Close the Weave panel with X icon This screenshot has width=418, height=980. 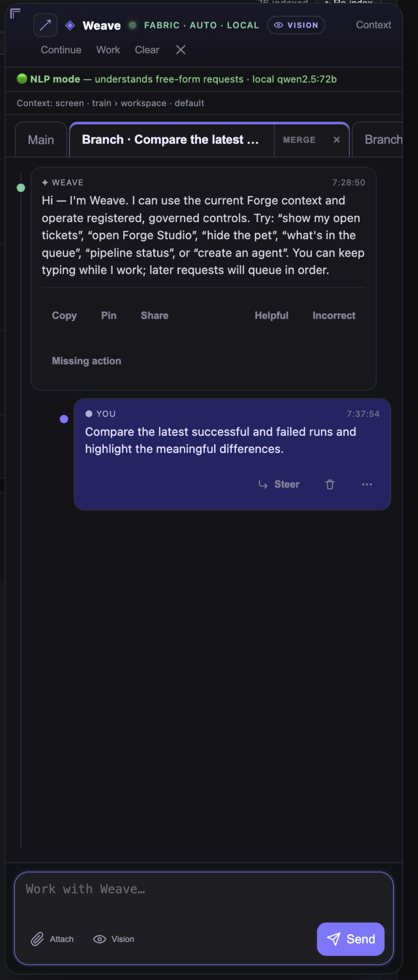pos(181,50)
